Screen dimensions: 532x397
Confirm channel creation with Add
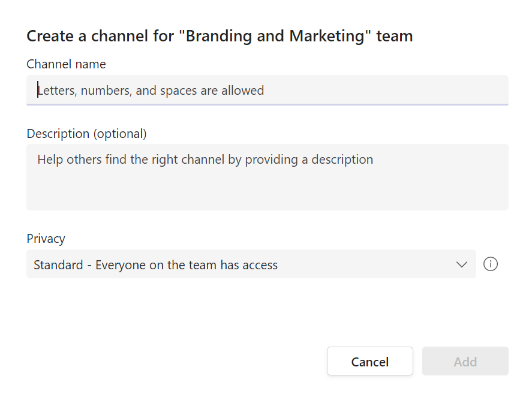click(465, 361)
